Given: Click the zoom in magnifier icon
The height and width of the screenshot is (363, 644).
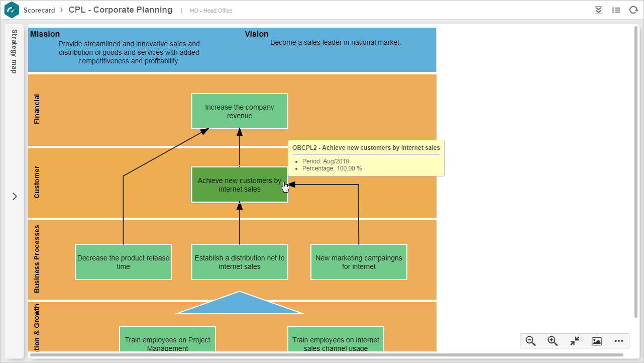Looking at the screenshot, I should point(553,341).
